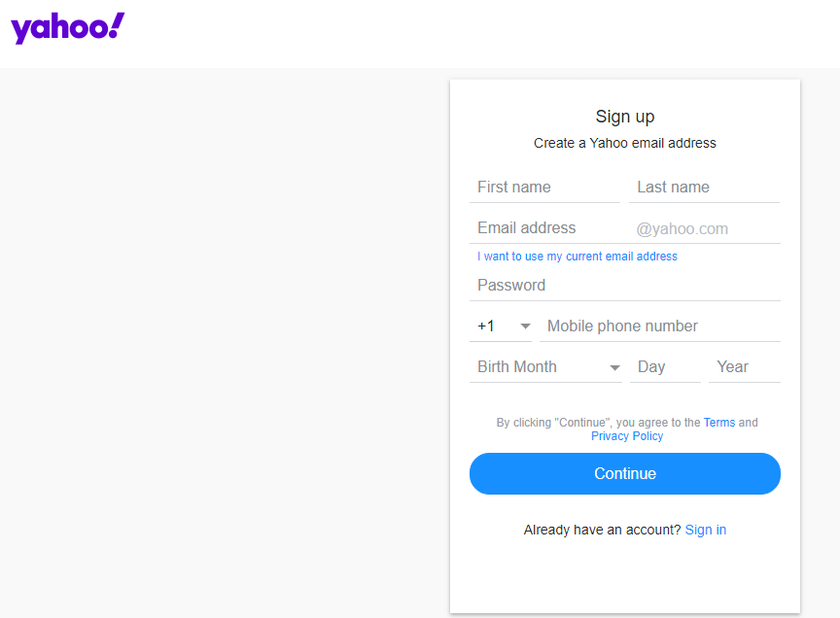
Task: Click the @yahoo.com suffix label
Action: [682, 229]
